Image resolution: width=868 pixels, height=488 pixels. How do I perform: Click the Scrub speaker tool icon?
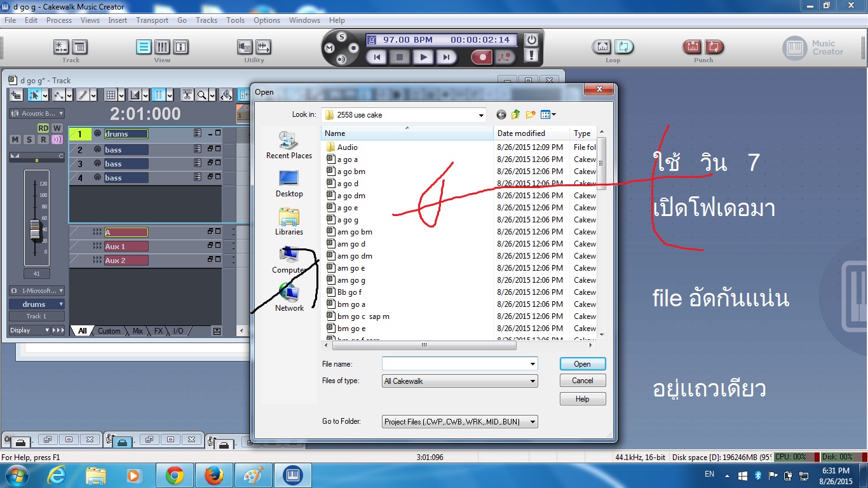(226, 95)
